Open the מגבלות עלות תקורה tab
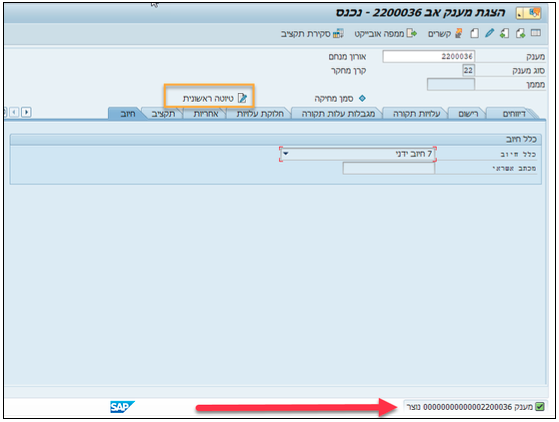This screenshot has height=422, width=559. [338, 114]
